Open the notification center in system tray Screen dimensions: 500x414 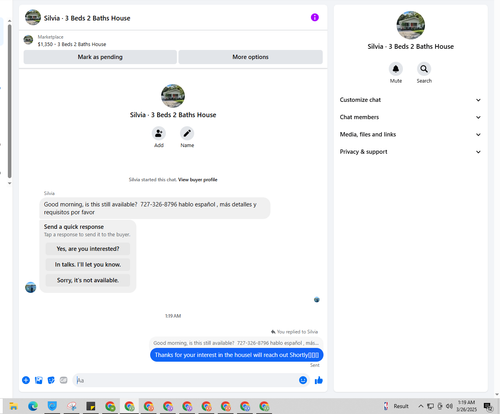(x=488, y=406)
